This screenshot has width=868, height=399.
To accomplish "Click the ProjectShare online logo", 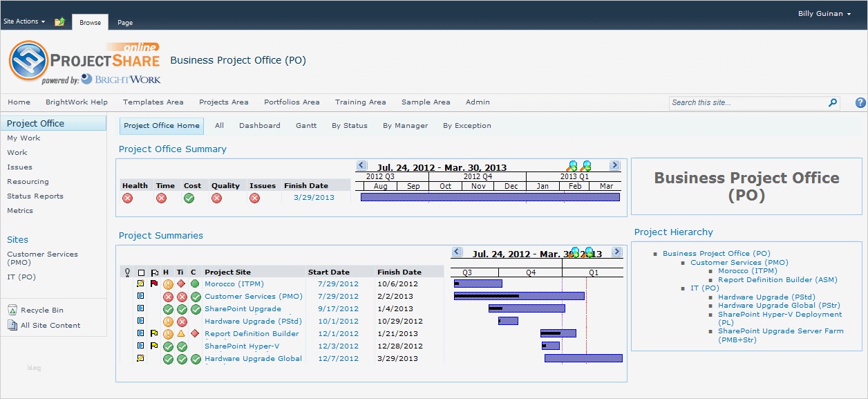I will tap(84, 62).
